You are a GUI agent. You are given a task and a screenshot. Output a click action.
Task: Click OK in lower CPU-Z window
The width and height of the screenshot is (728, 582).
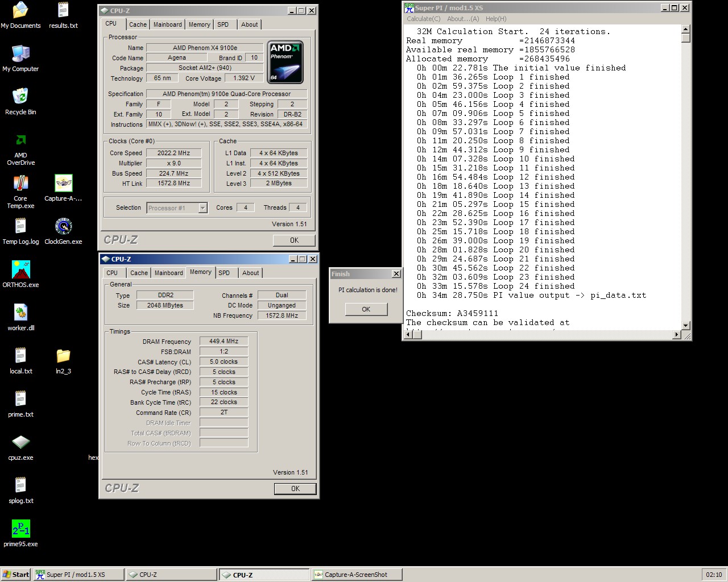(x=295, y=489)
